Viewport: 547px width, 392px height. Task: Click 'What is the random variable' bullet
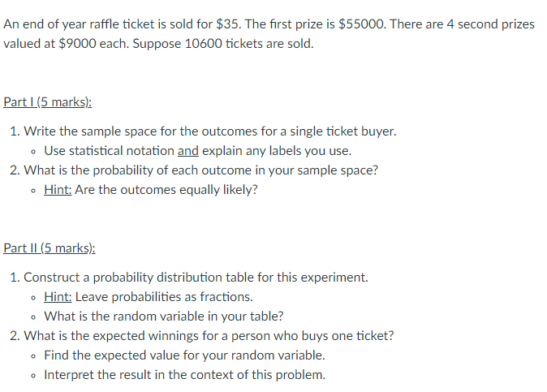coord(164,317)
